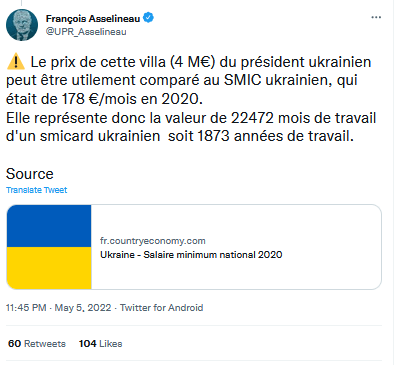This screenshot has height=365, width=398.
Task: Click the blue band of the flag image
Action: [49, 226]
